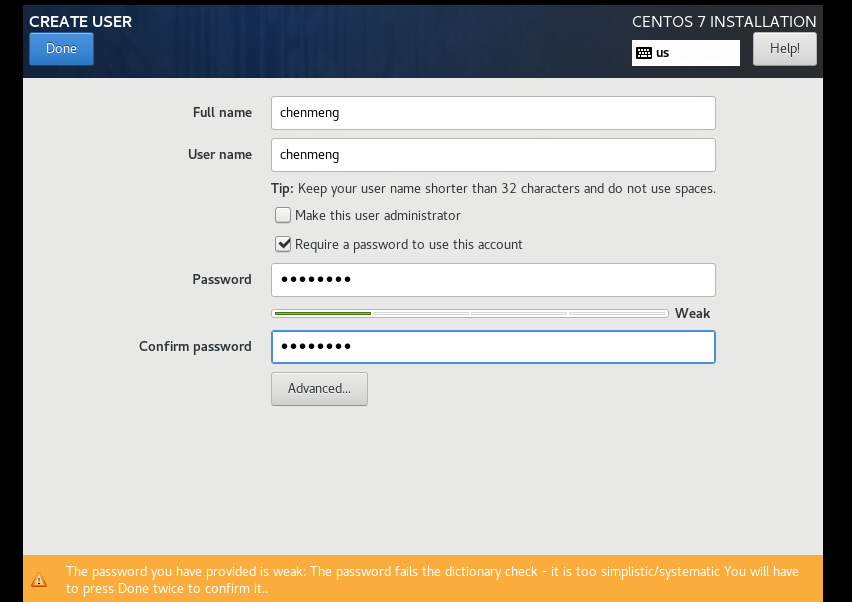This screenshot has height=602, width=852.
Task: Click the CREATE USER heading
Action: pyautogui.click(x=80, y=22)
